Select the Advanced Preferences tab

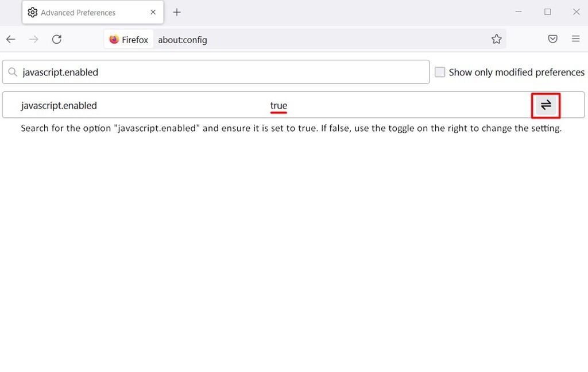[x=92, y=13]
